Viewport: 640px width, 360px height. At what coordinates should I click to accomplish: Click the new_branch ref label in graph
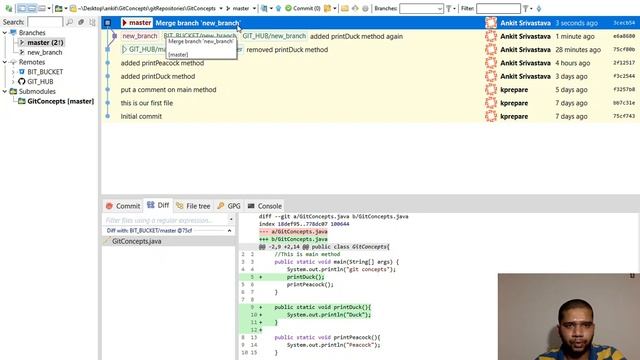coord(140,36)
